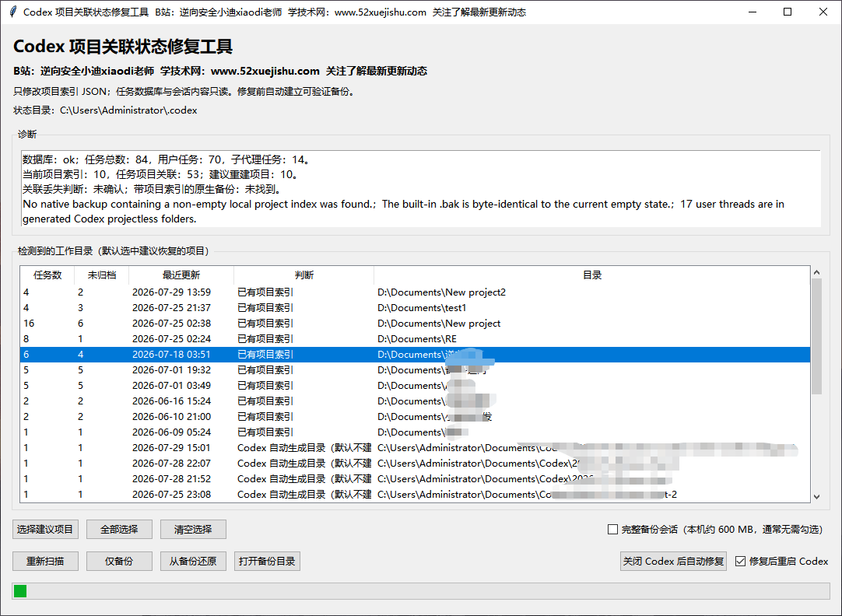Click the bold www.52xuejishu.com heading line

(220, 72)
